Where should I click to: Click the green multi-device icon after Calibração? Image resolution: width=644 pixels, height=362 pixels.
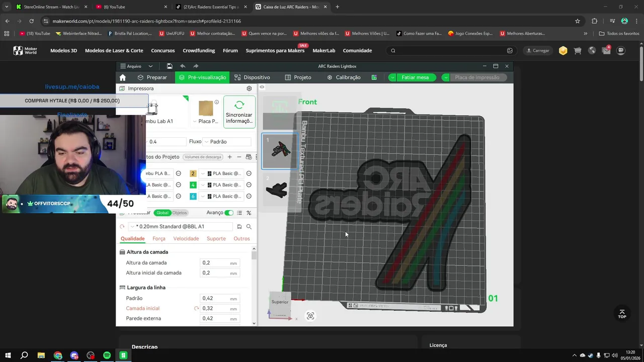coord(374,77)
